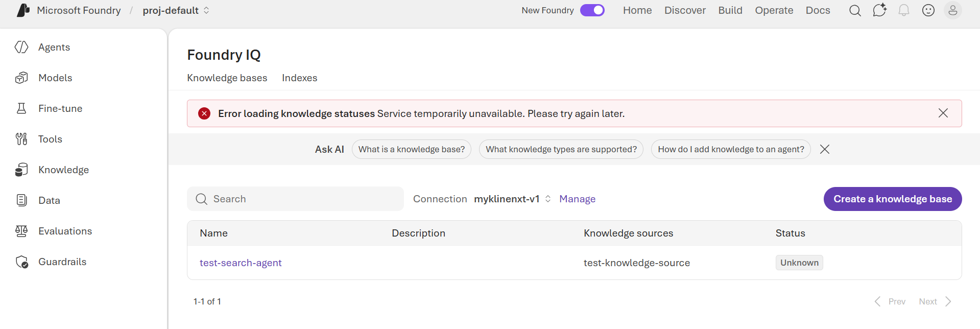
Task: Click the magnifier icon in Search box
Action: 202,199
